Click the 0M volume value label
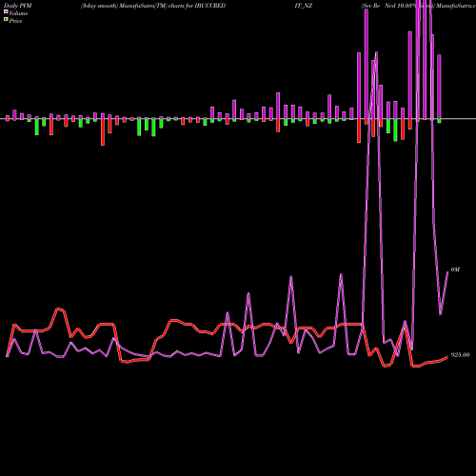Image resolution: width=476 pixels, height=476 pixels. pyautogui.click(x=455, y=269)
